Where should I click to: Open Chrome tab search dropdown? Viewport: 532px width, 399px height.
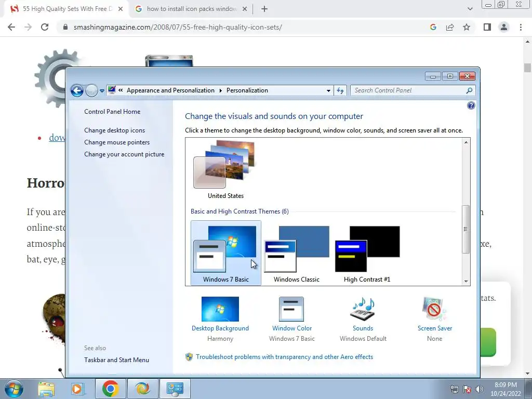(470, 9)
